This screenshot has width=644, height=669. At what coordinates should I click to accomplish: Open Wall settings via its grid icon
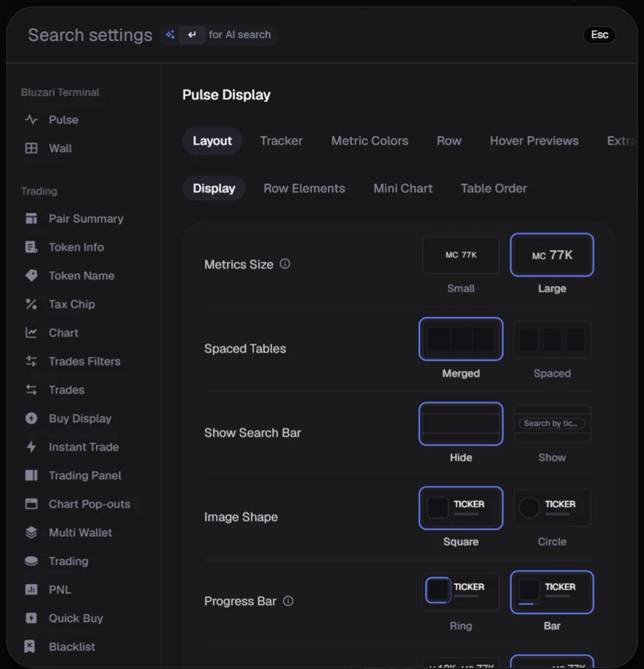click(31, 149)
